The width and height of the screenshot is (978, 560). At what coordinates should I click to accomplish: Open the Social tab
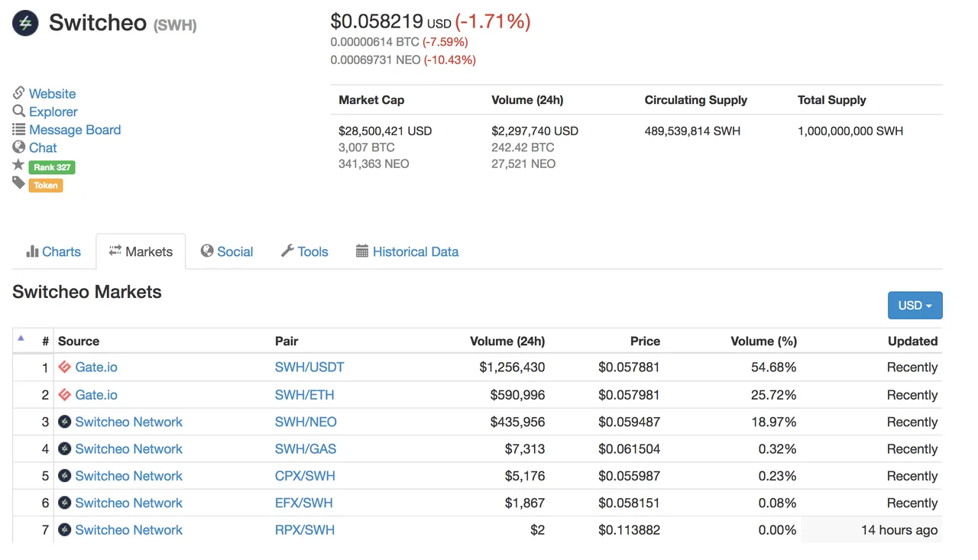[227, 251]
